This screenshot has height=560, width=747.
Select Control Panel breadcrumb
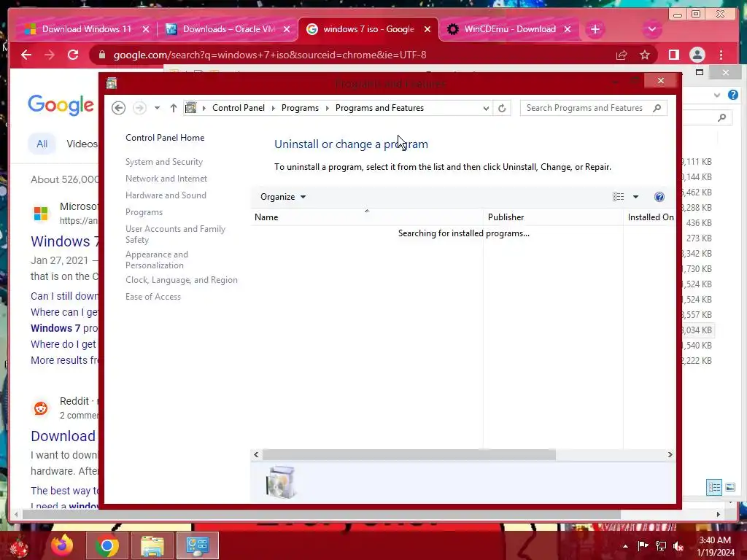[239, 108]
